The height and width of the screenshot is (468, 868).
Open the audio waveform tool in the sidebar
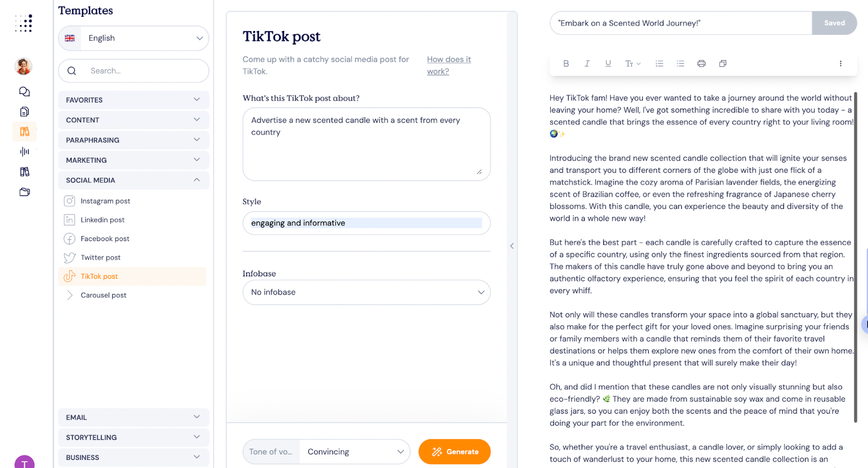coord(24,151)
